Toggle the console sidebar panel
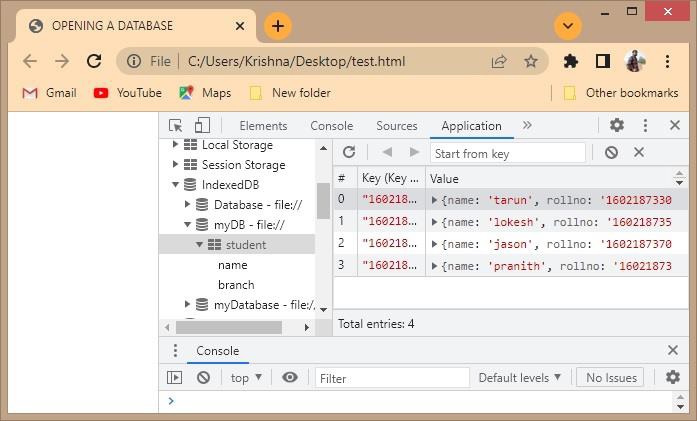This screenshot has width=697, height=421. tap(175, 377)
